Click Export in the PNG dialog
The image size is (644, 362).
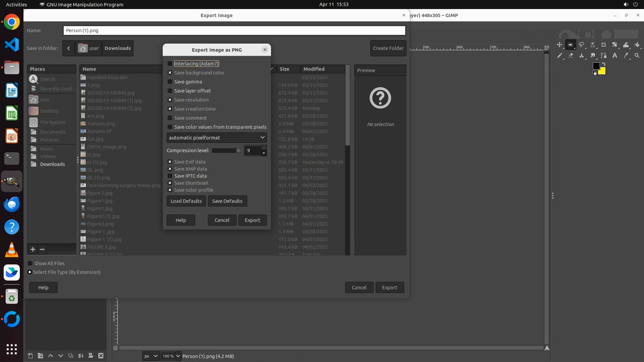tap(252, 220)
